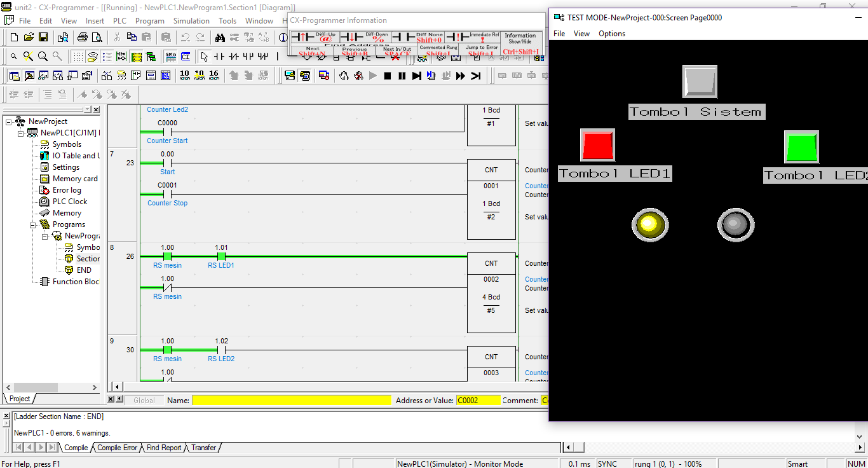Select PLC Clock in project tree
The image size is (868, 468).
coord(69,202)
